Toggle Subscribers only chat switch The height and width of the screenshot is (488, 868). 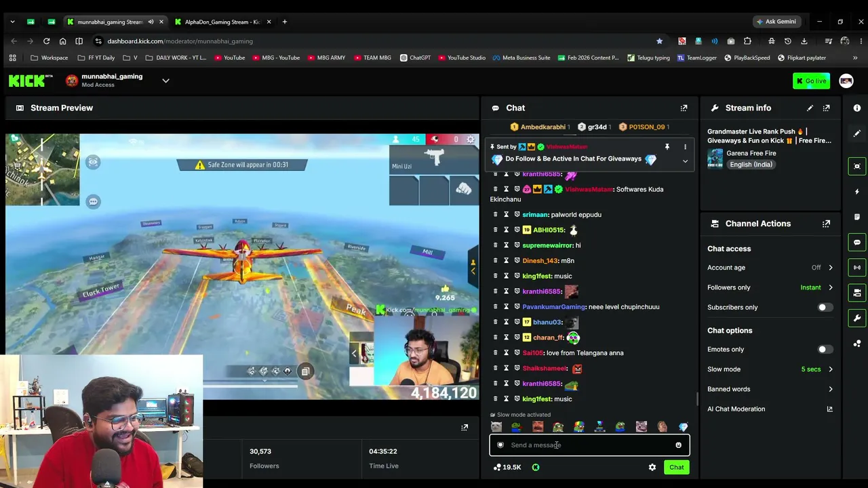(825, 307)
